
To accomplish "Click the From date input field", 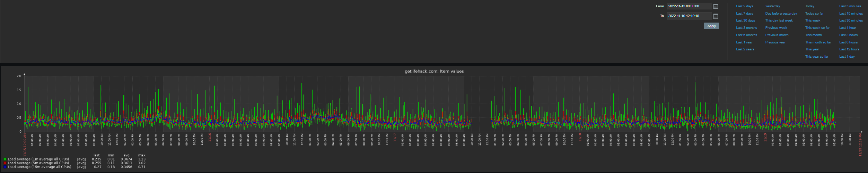I will [689, 6].
